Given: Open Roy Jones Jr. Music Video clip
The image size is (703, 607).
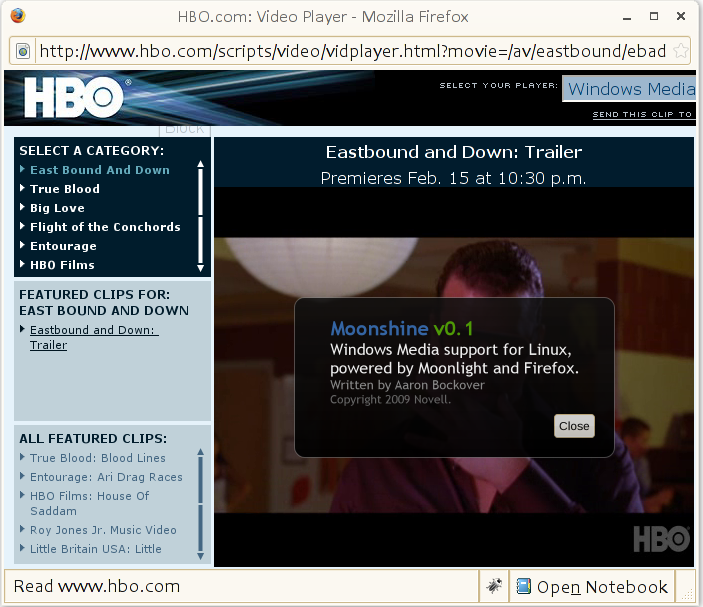Looking at the screenshot, I should (103, 530).
